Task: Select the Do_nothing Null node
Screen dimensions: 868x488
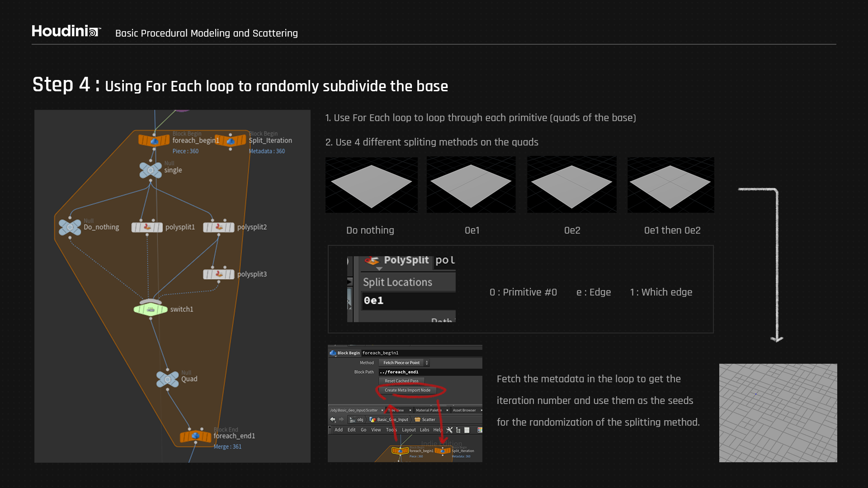Action: coord(70,227)
